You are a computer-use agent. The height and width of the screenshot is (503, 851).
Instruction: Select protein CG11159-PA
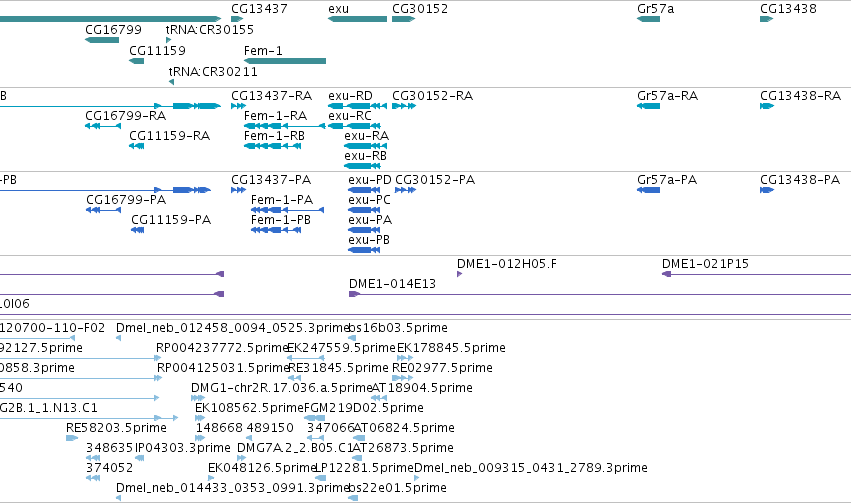(x=171, y=220)
